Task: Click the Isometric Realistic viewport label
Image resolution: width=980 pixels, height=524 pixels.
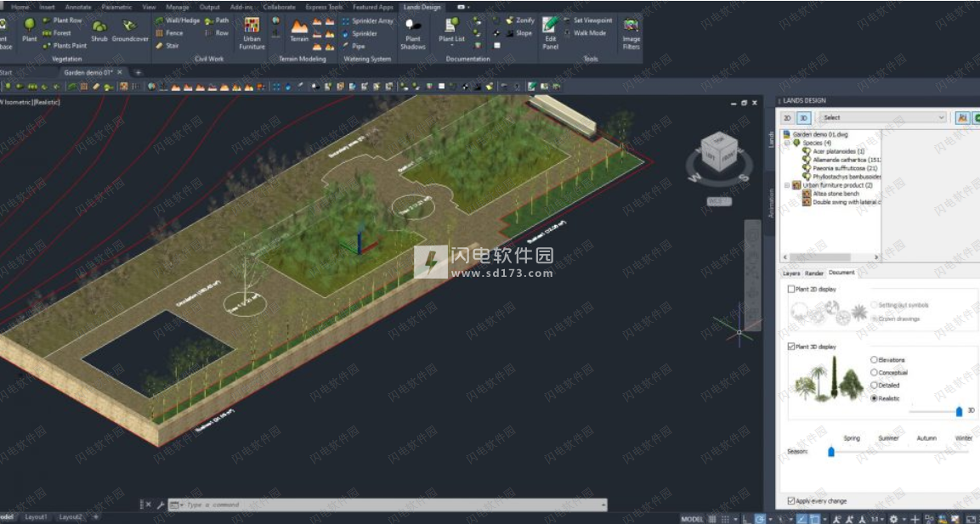Action: coord(30,102)
